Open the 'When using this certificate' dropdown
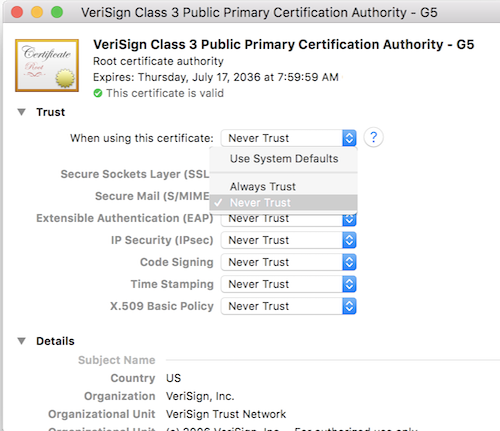Viewport: 500px width, 431px height. tap(289, 138)
